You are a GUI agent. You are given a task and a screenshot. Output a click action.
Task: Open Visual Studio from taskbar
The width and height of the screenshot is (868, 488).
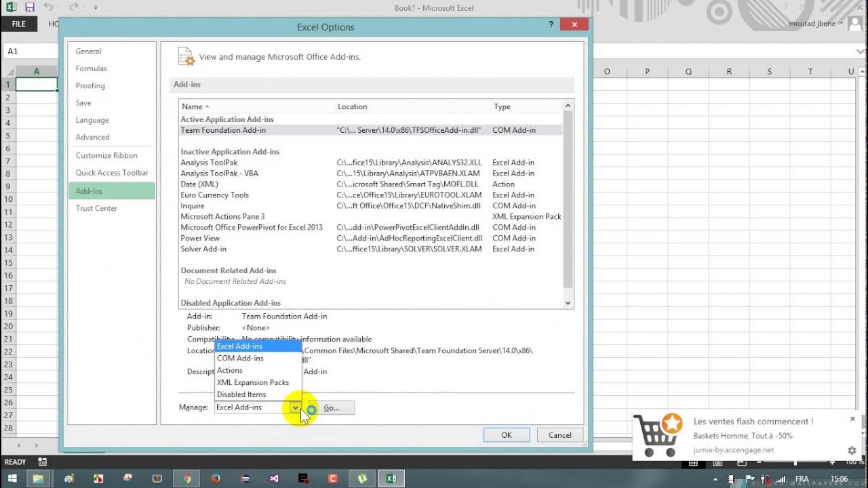tap(274, 479)
